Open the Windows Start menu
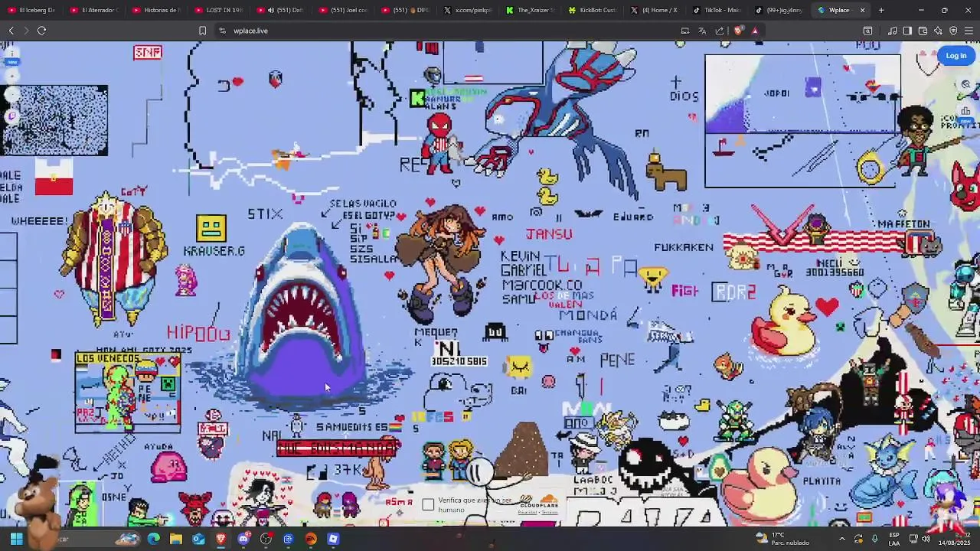The image size is (980, 551). [x=16, y=539]
